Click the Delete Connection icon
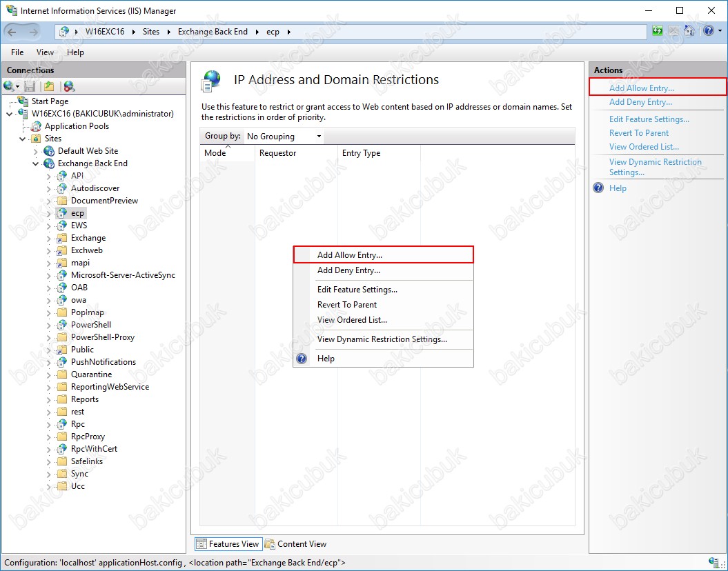This screenshot has height=571, width=728. (x=69, y=86)
